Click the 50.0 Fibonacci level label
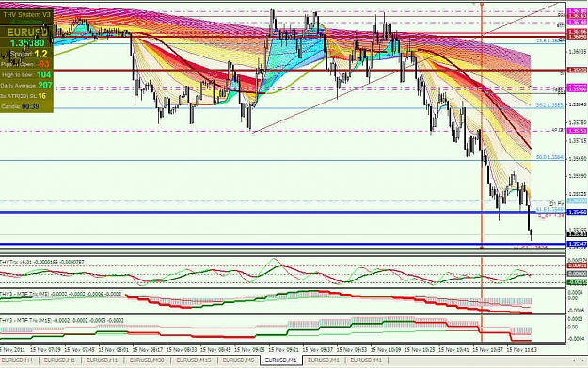 (x=550, y=157)
